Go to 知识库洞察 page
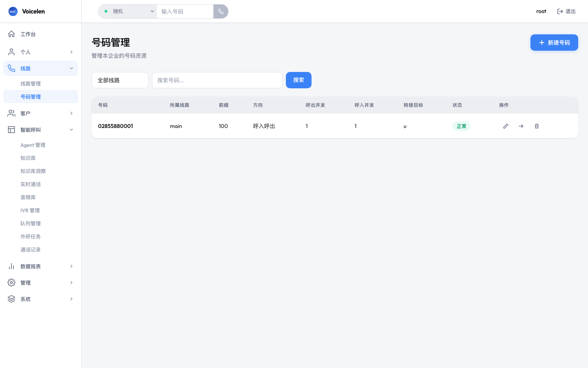 pos(40,171)
